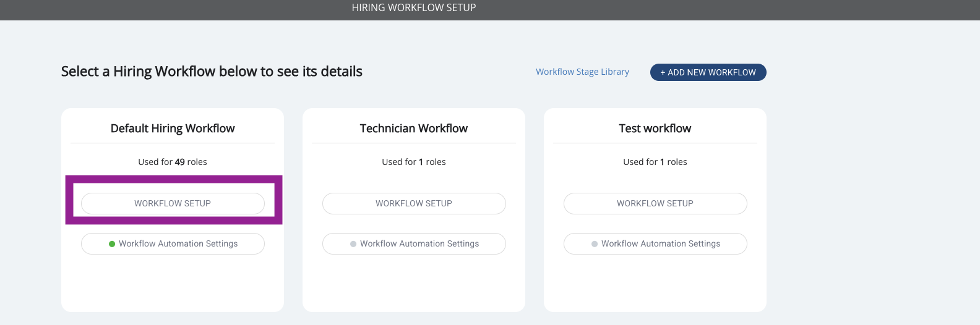
Task: Click the bold 49 roles count
Action: tap(180, 162)
